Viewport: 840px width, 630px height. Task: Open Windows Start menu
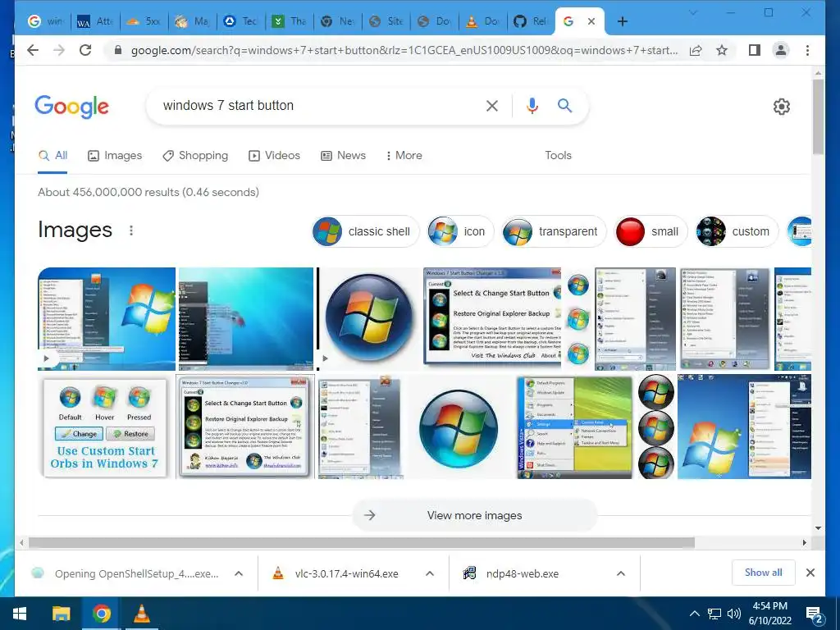20,614
